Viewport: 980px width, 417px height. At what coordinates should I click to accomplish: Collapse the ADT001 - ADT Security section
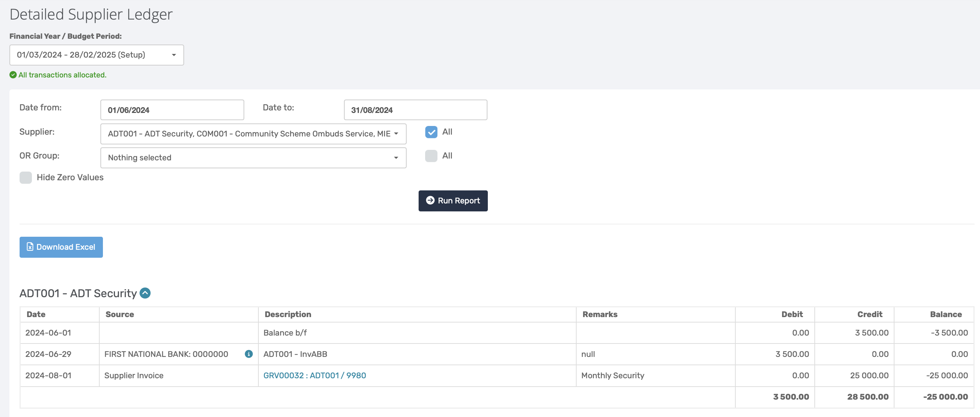[x=145, y=293]
